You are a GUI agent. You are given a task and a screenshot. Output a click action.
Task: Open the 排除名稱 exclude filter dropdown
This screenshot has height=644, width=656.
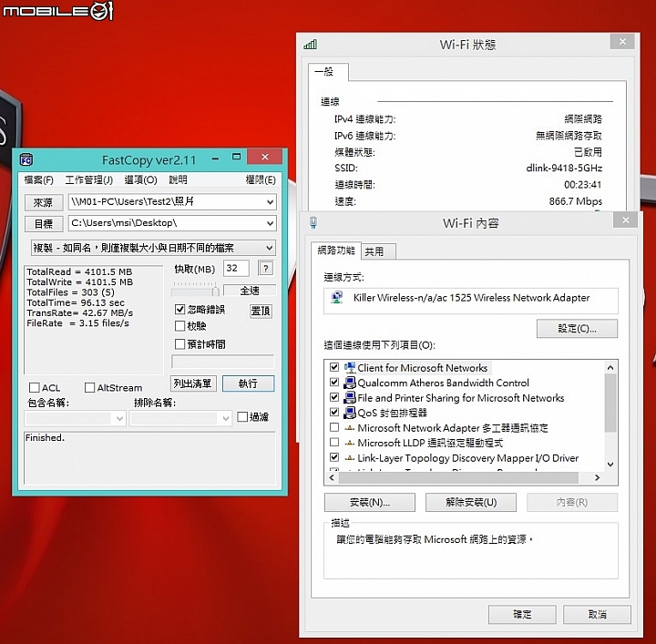click(x=226, y=418)
